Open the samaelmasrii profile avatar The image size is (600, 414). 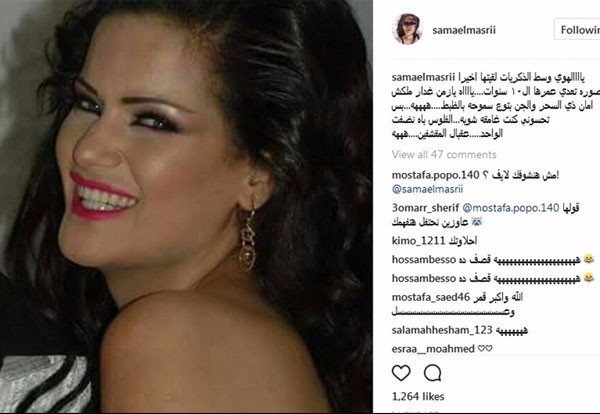(407, 29)
